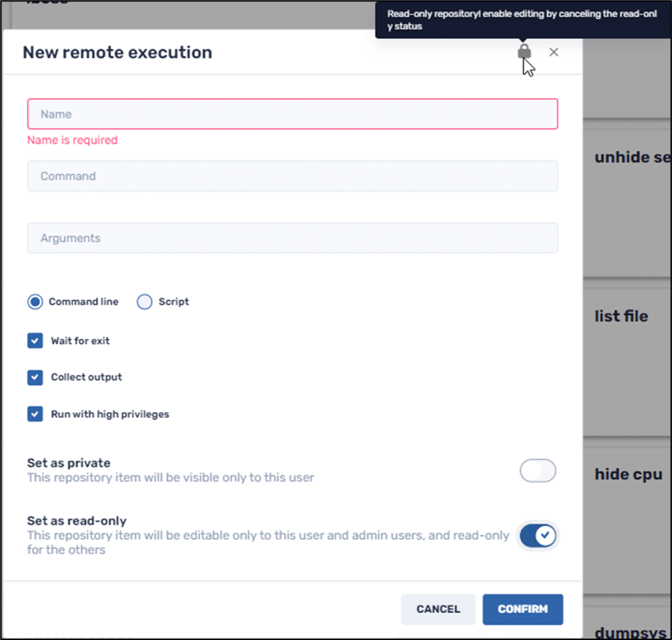The image size is (672, 640).
Task: Click the CONFIRM button
Action: tap(523, 609)
